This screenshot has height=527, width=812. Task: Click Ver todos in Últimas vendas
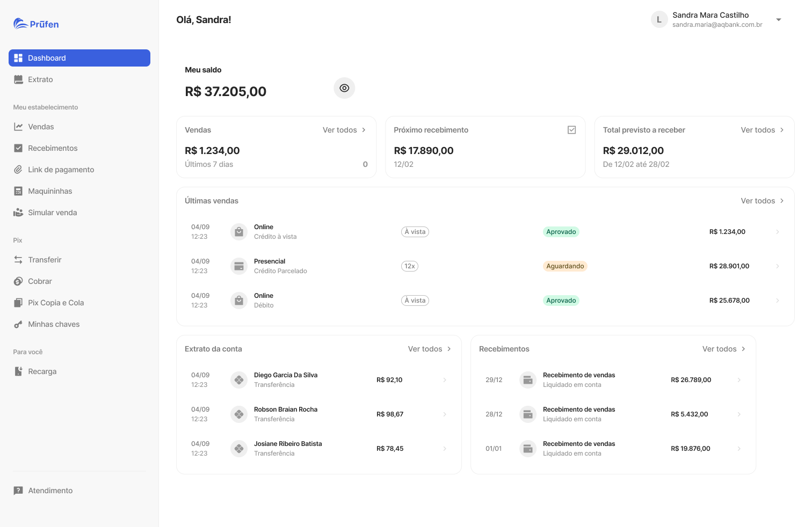point(762,201)
